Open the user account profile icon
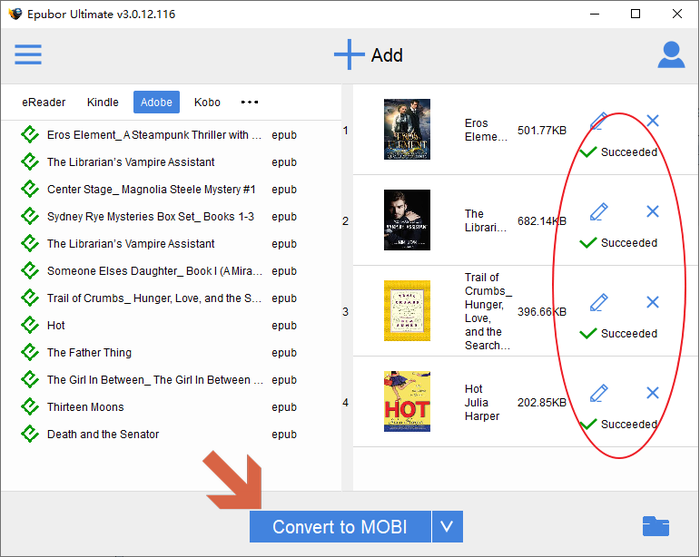Image resolution: width=700 pixels, height=557 pixels. tap(671, 55)
